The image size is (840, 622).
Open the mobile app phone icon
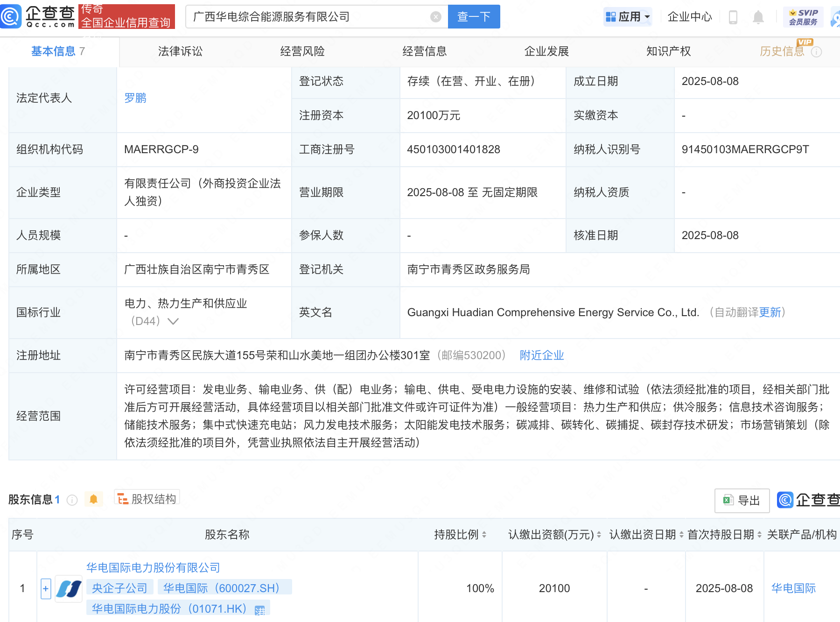point(733,17)
